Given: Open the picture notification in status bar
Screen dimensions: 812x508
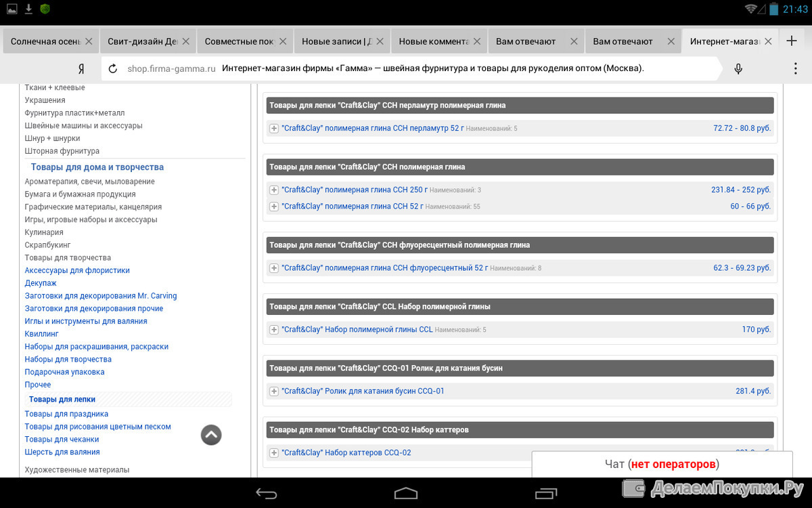Looking at the screenshot, I should pyautogui.click(x=12, y=9).
